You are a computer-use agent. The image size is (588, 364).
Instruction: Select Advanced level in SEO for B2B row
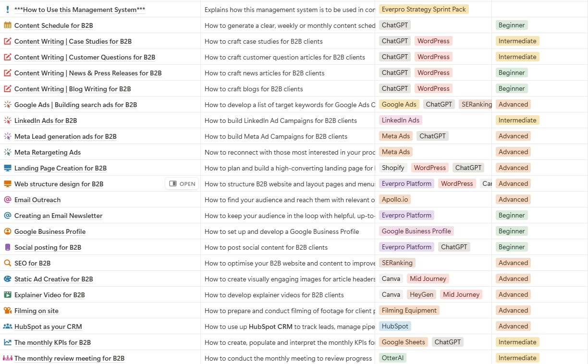513,263
